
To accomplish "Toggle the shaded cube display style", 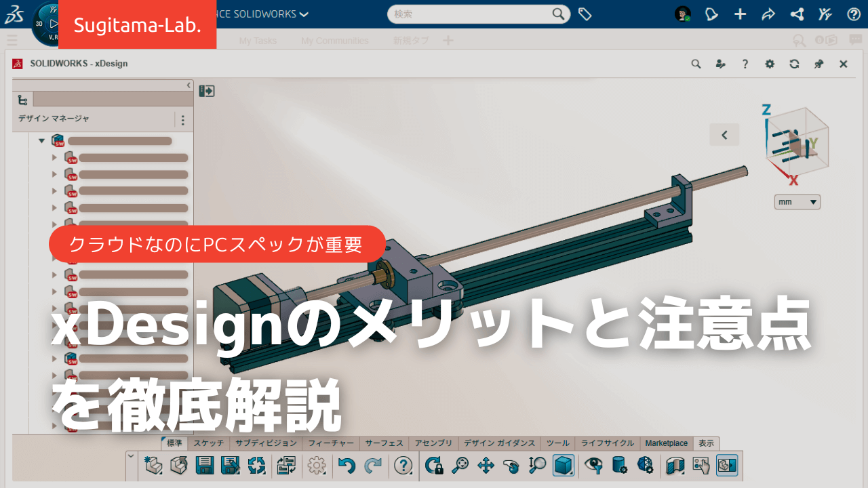I will click(x=563, y=465).
